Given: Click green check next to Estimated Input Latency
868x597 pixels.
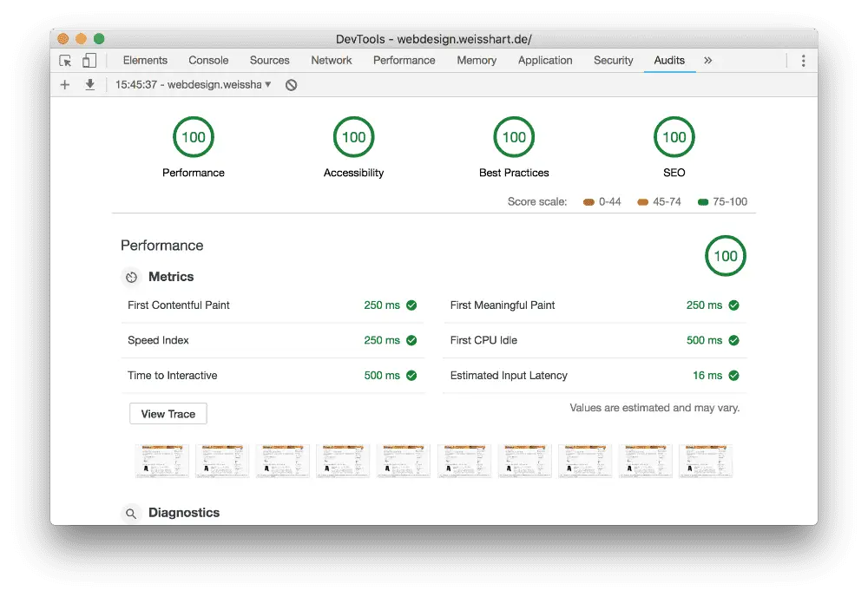Looking at the screenshot, I should (x=734, y=376).
